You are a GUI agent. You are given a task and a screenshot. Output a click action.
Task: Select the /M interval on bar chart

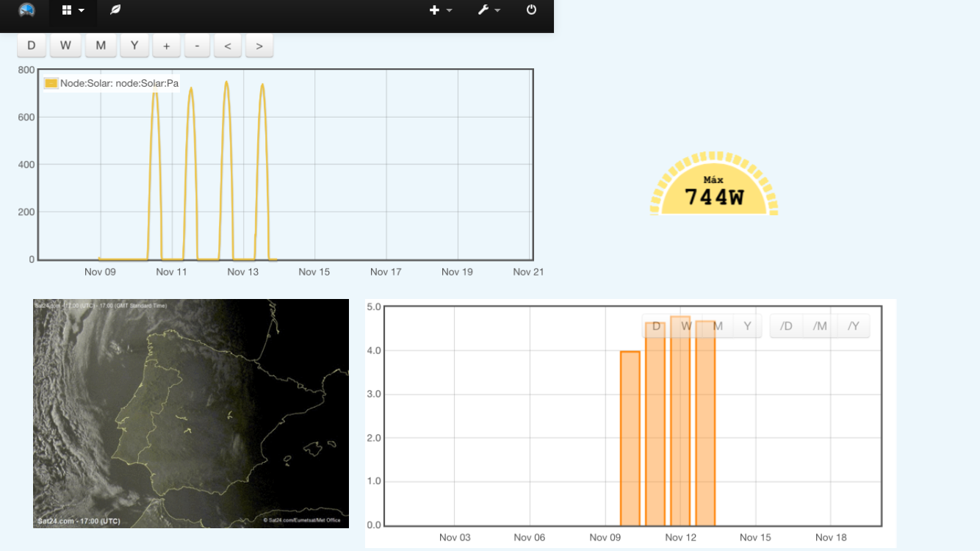[820, 326]
